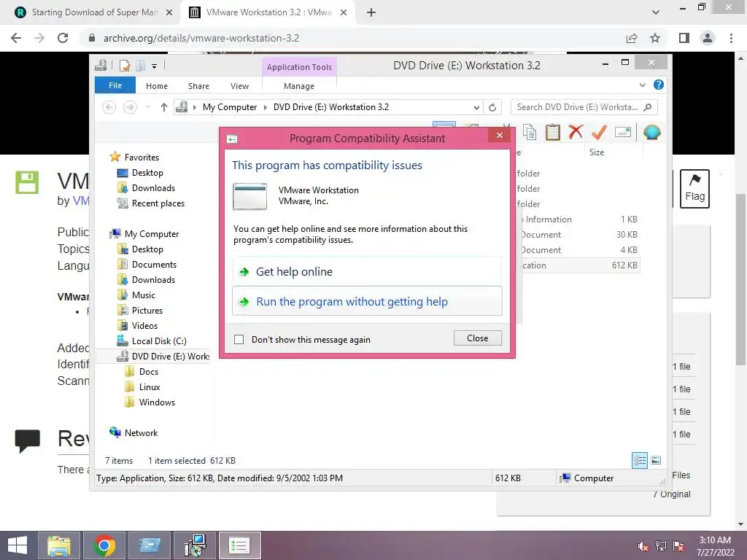This screenshot has height=560, width=747.
Task: Click the Action Center flag in system tray
Action: [x=678, y=545]
